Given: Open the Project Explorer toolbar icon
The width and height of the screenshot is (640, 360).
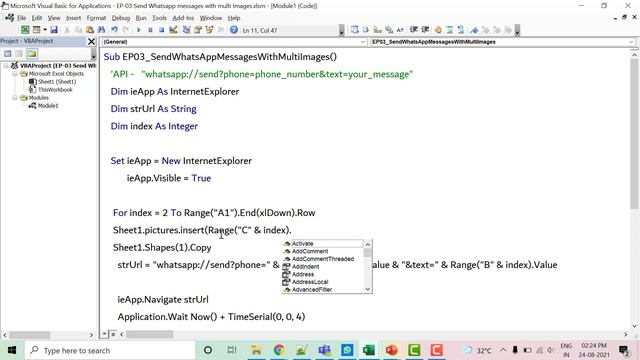Looking at the screenshot, I should point(187,30).
